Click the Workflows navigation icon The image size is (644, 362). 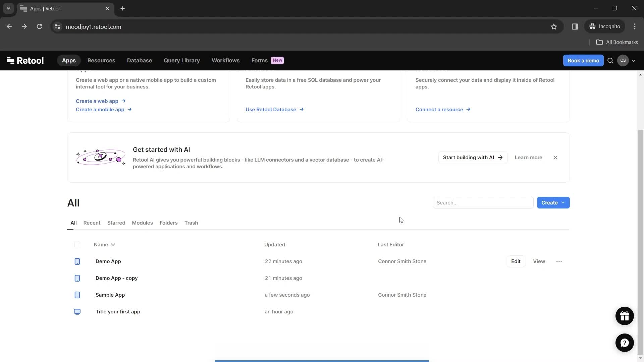click(x=226, y=61)
